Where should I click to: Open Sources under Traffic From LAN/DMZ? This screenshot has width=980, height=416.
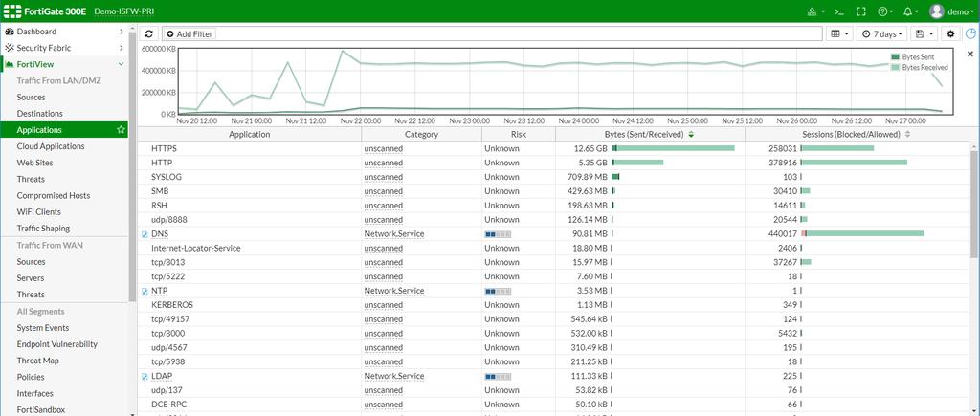click(32, 97)
